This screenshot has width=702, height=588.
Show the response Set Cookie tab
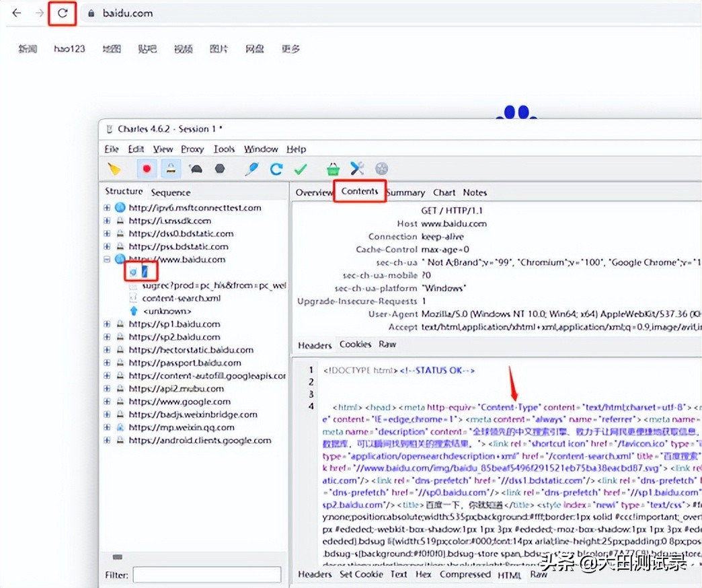click(361, 574)
